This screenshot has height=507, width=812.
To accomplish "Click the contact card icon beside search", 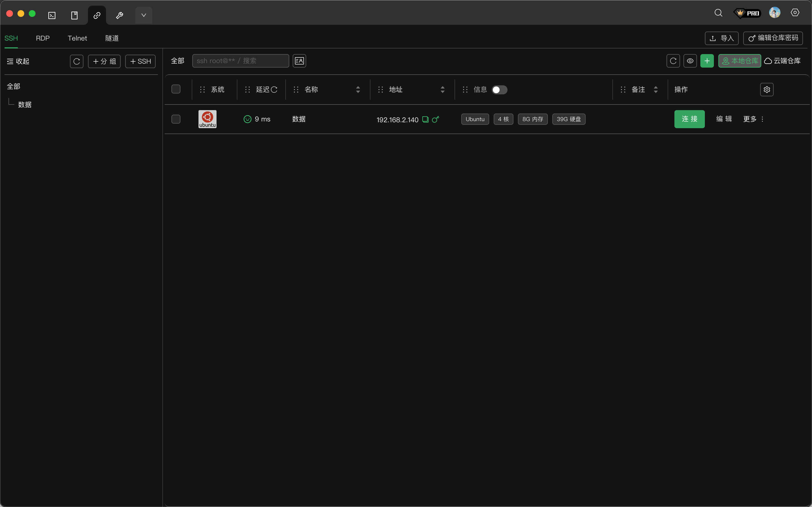I will coord(299,61).
